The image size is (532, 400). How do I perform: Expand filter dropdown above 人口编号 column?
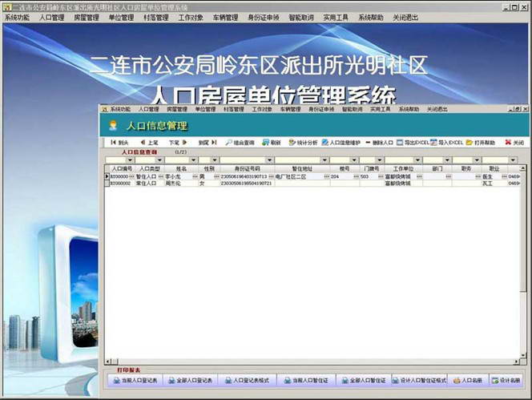click(x=130, y=160)
